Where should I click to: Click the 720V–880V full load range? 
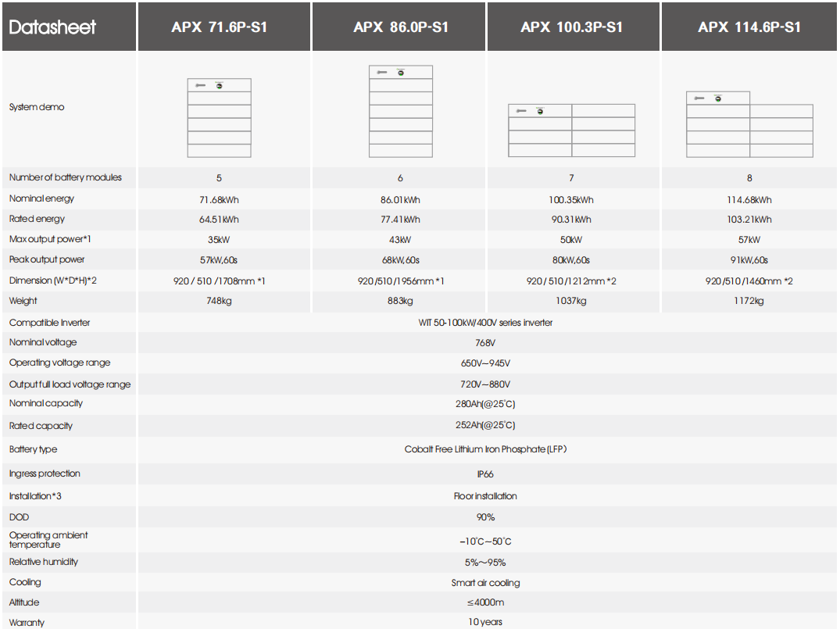click(485, 384)
